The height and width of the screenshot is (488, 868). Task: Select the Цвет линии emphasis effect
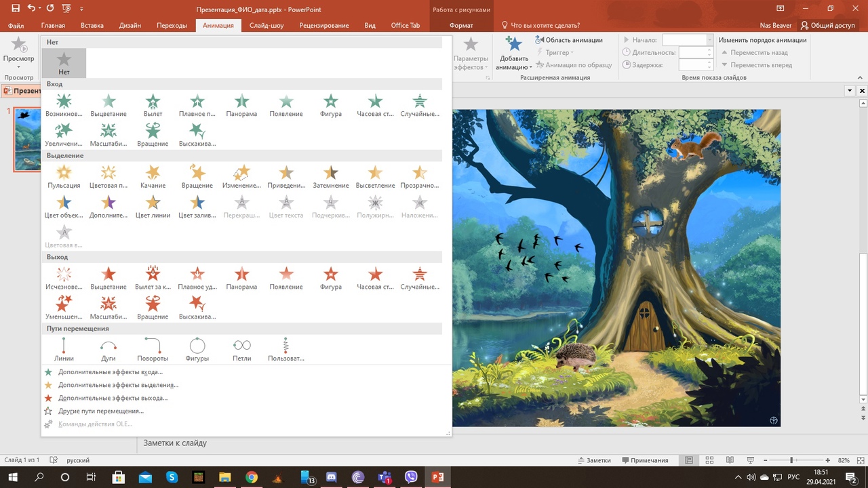click(153, 207)
